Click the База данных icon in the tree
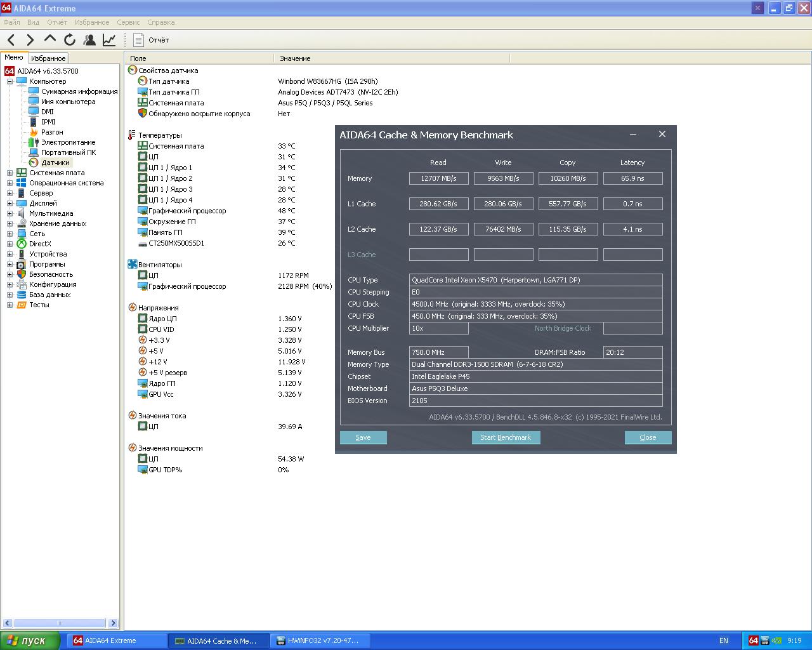This screenshot has width=812, height=650. pyautogui.click(x=21, y=295)
